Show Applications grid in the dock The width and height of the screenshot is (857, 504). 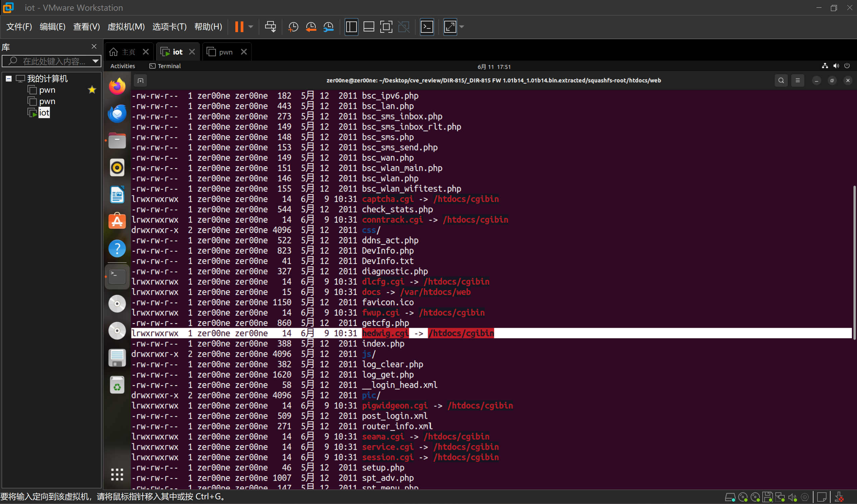(117, 474)
